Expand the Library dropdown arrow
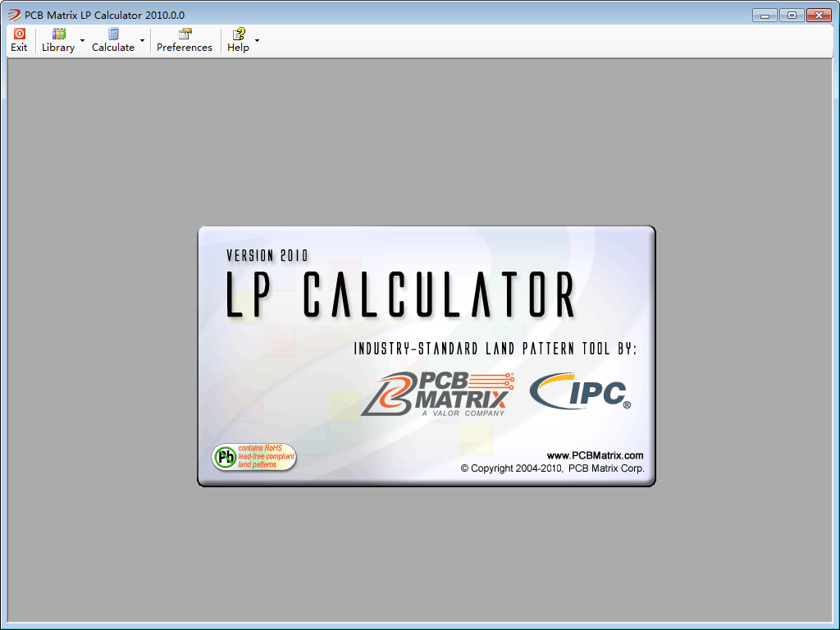Screen dimensions: 840x630 pyautogui.click(x=82, y=41)
